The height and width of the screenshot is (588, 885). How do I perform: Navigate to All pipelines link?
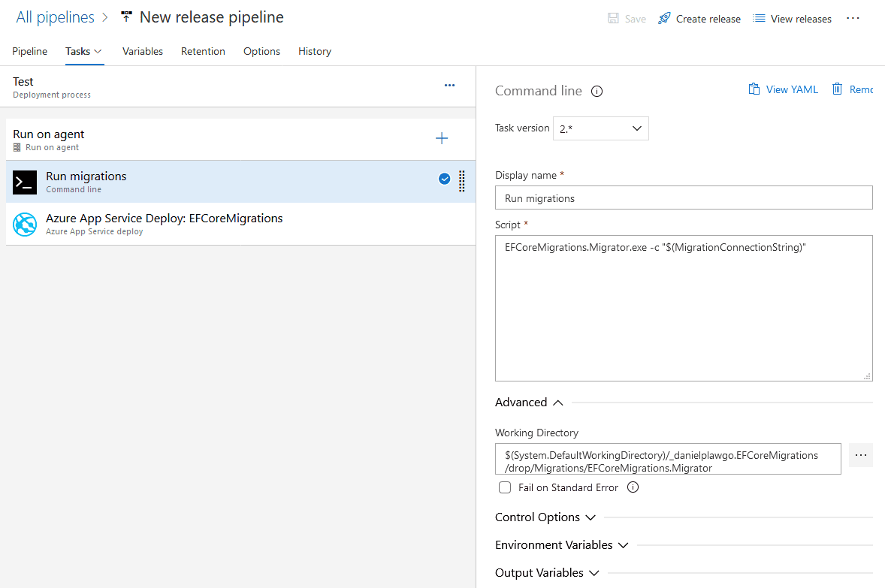[x=56, y=17]
